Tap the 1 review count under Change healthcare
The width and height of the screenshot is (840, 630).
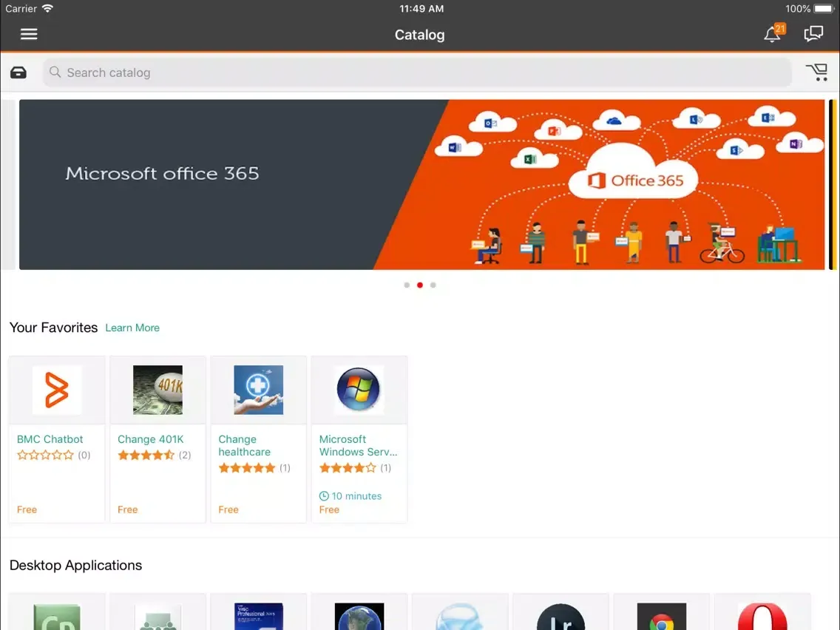(285, 468)
